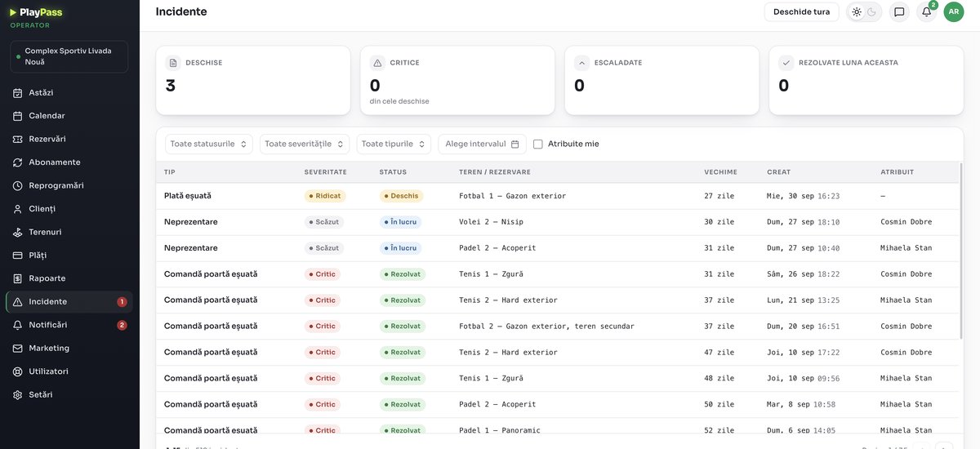Image resolution: width=980 pixels, height=449 pixels.
Task: Click the Rezolvat badge in the 50 zile row
Action: (x=403, y=405)
